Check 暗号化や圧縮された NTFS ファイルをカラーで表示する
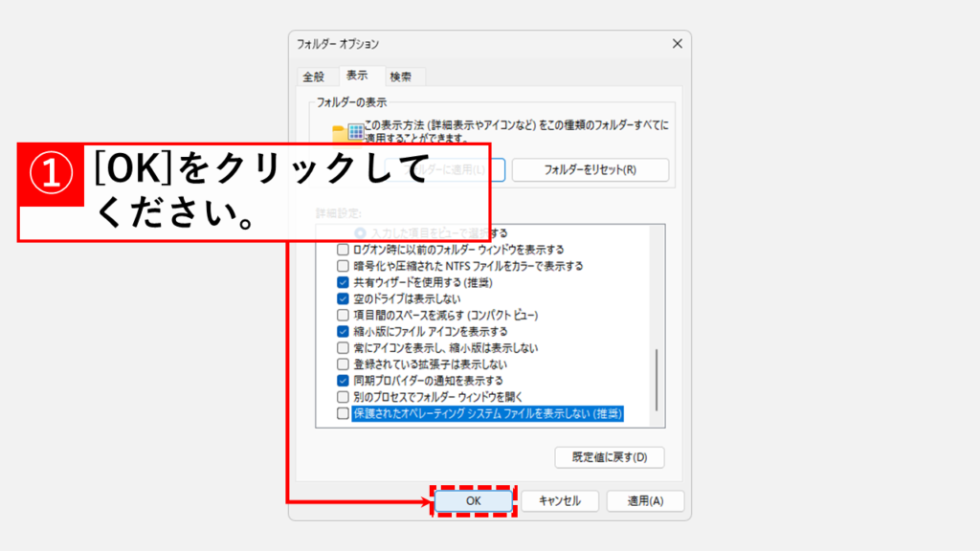 tap(344, 266)
